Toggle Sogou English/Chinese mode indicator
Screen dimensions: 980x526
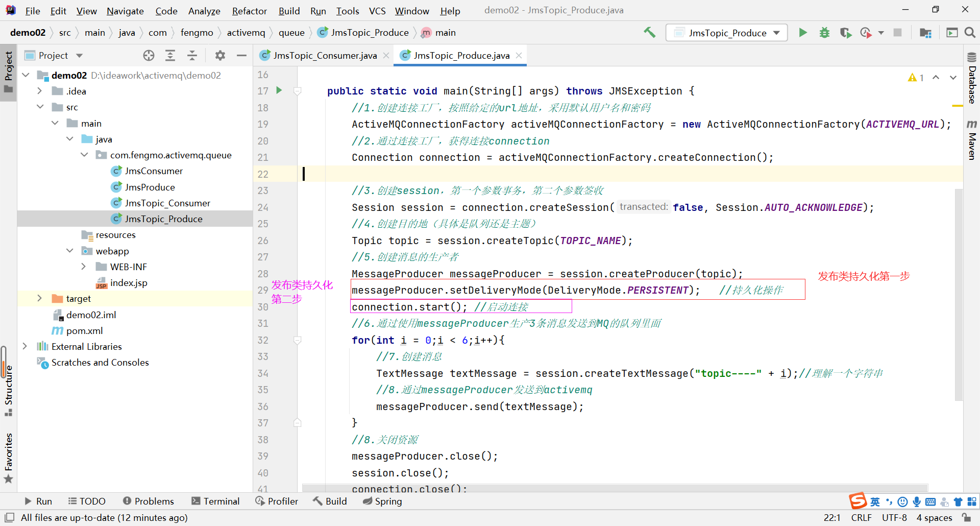[875, 501]
